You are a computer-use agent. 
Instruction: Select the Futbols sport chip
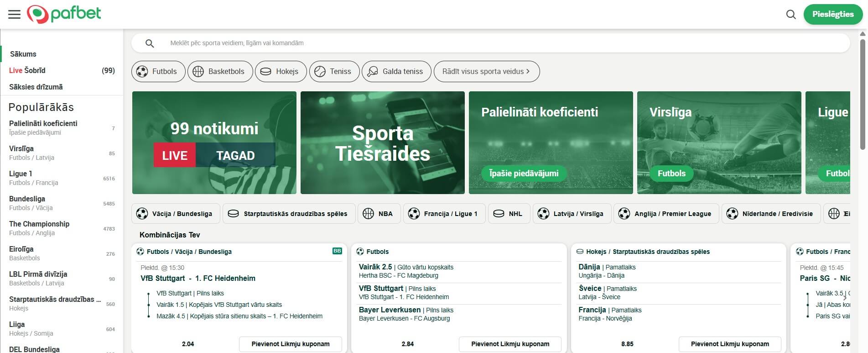tap(158, 72)
